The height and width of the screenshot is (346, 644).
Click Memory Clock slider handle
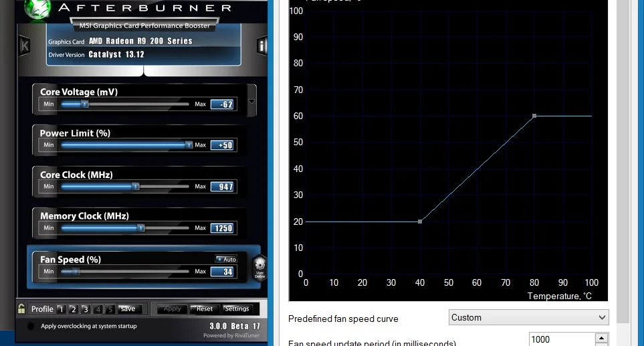141,228
